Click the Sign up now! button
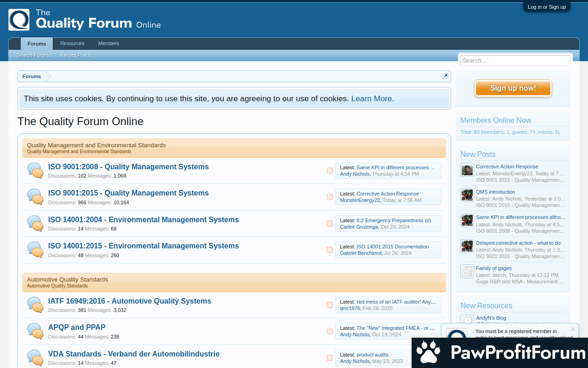Viewport: 588px width, 368px height. [513, 88]
